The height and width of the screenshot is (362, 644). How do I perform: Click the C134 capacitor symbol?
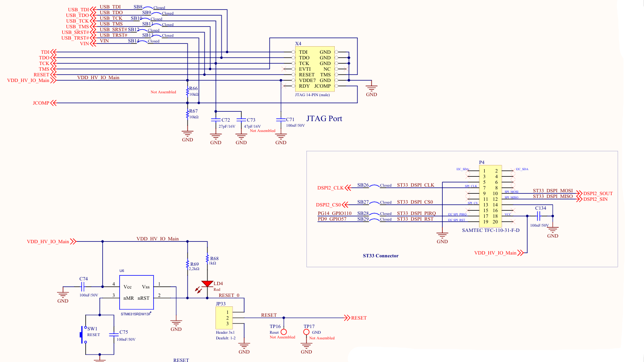(x=539, y=216)
